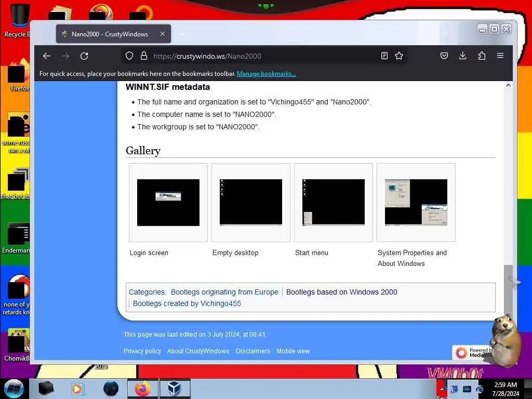This screenshot has width=532, height=399.
Task: Click the taskbar clock showing 2:59 AM
Action: click(506, 389)
